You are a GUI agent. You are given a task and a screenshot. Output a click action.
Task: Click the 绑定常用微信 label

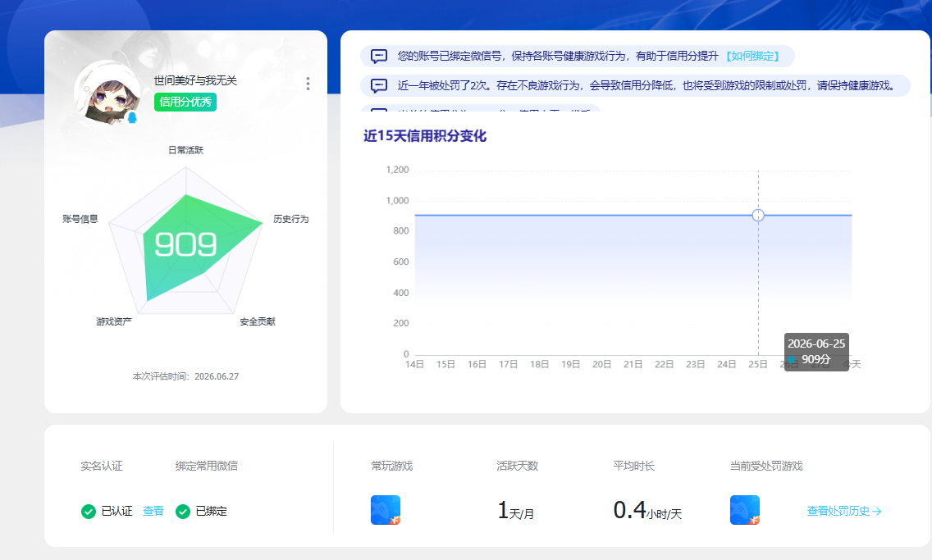click(206, 467)
